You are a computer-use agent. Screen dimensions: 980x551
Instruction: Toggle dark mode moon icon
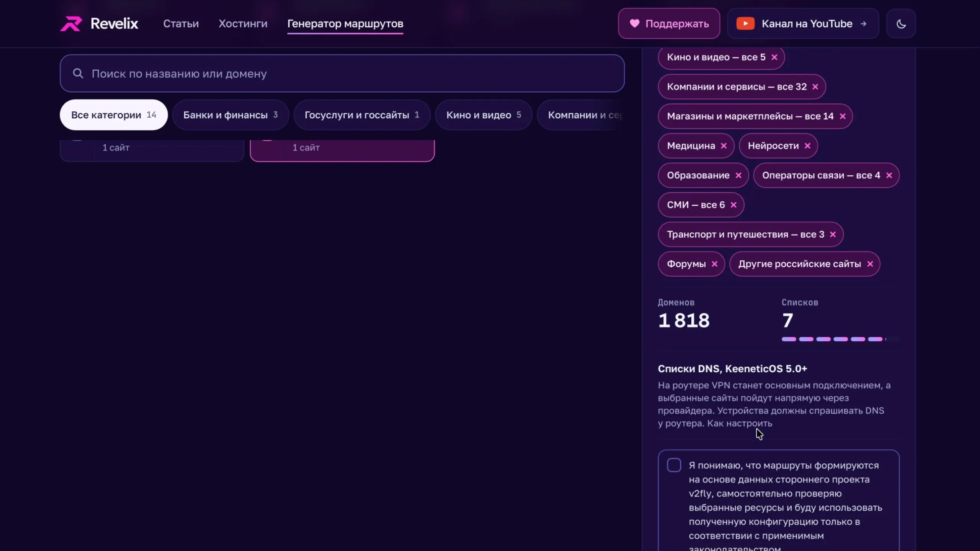901,24
